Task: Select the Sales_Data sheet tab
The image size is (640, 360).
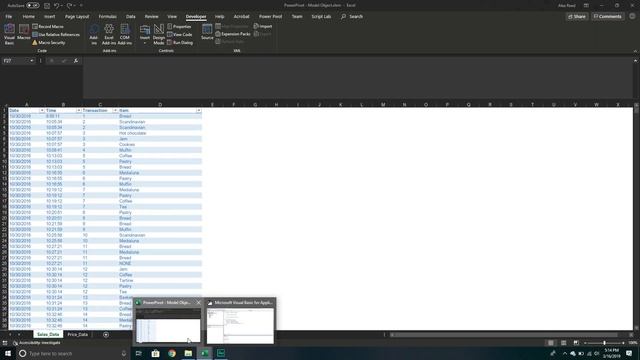Action: pyautogui.click(x=48, y=334)
